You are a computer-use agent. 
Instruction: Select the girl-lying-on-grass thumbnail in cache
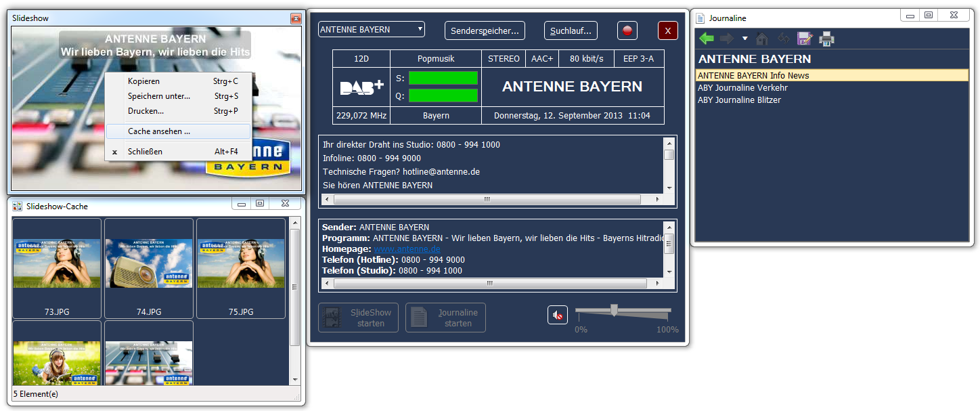coord(57,353)
